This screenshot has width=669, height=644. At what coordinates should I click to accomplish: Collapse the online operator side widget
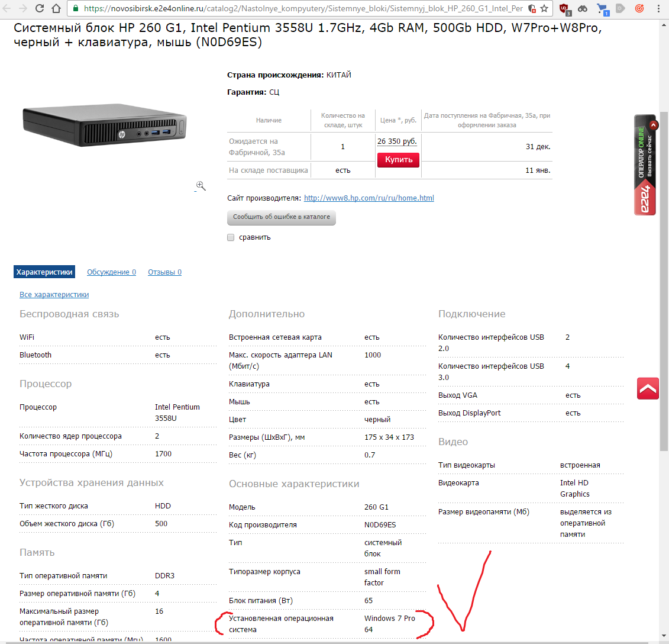coord(654,125)
